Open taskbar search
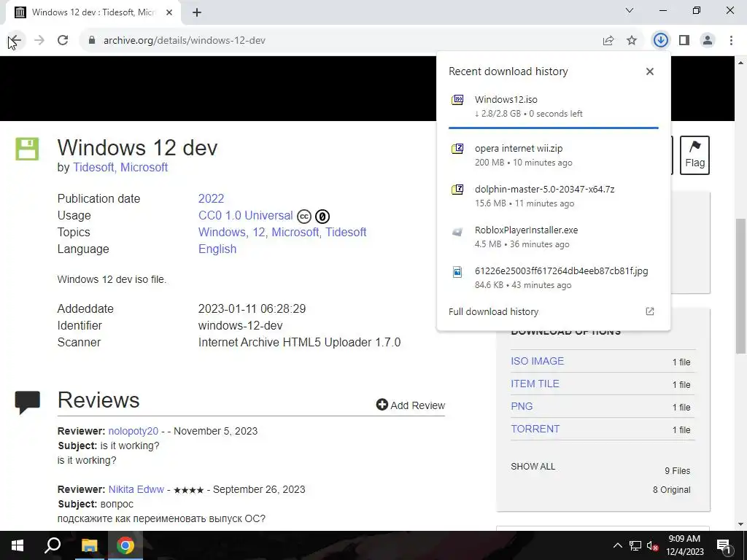 [53, 545]
